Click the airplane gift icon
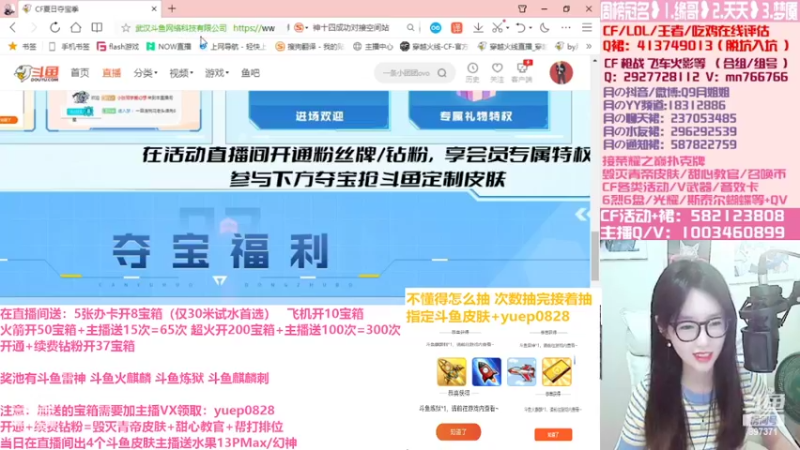 521,372
